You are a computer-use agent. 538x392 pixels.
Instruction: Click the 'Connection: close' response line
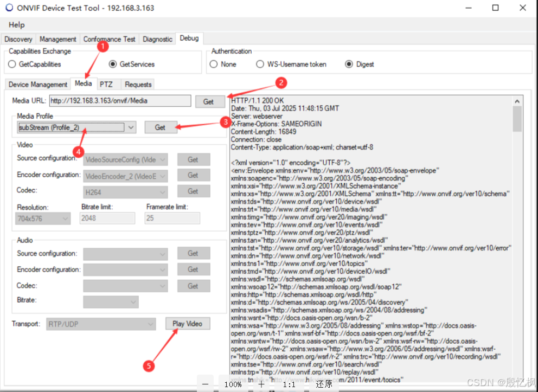click(x=256, y=139)
